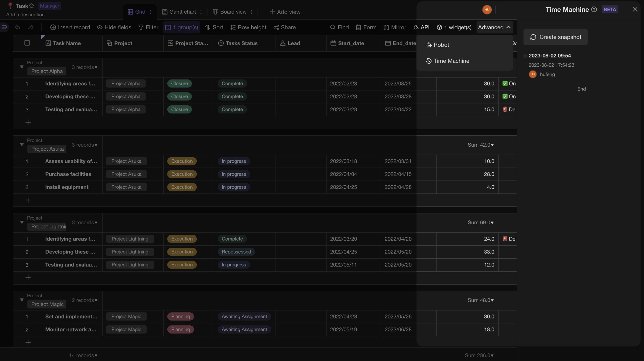This screenshot has height=361, width=644.
Task: Add a record in Project Magic group
Action: [28, 343]
